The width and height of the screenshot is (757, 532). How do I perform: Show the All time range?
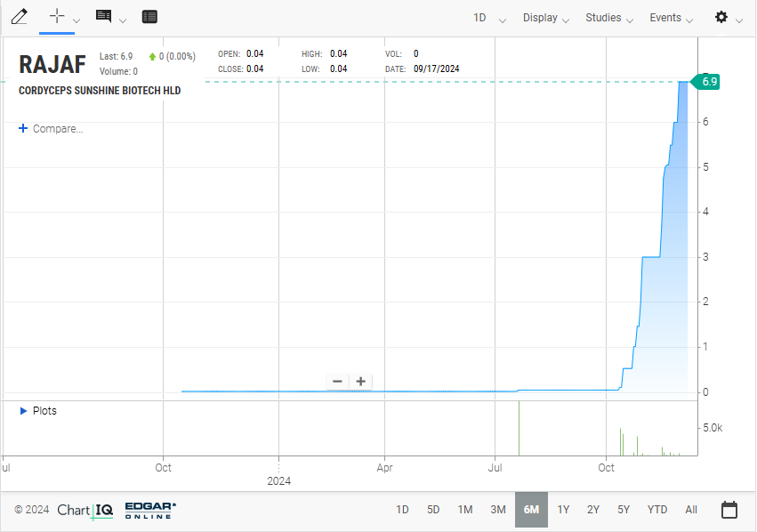(691, 510)
